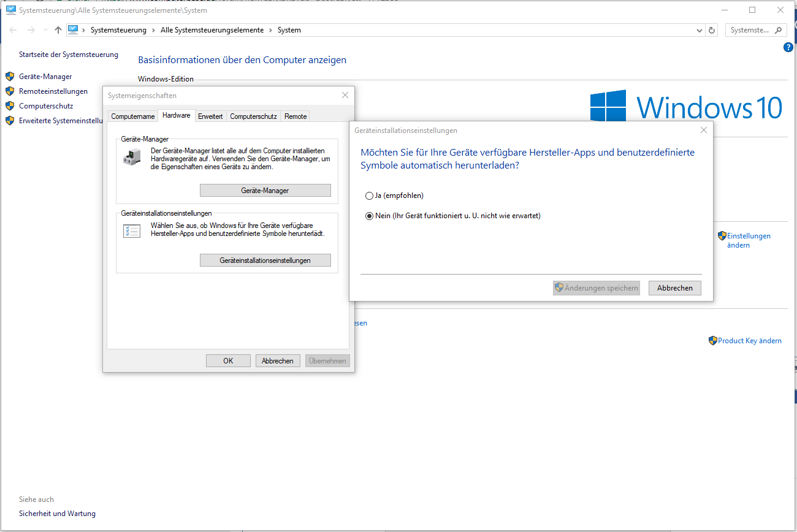The image size is (797, 532).
Task: Navigate back with the back arrow
Action: pyautogui.click(x=13, y=30)
